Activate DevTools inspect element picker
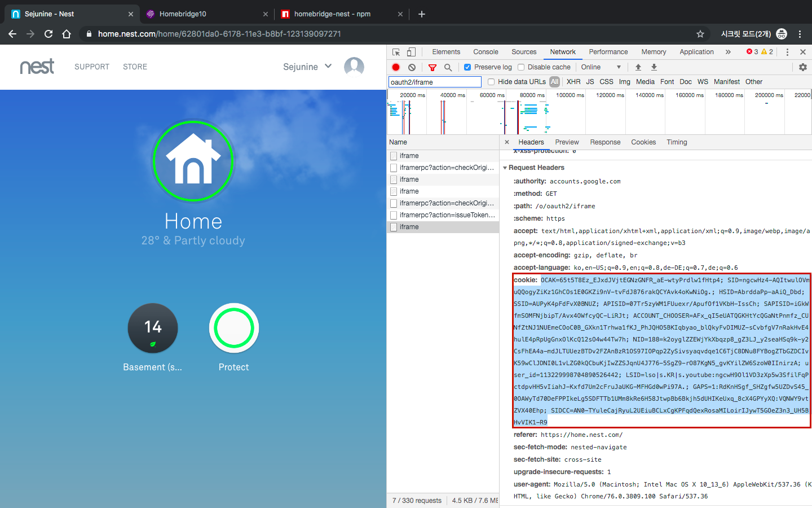 pos(396,52)
